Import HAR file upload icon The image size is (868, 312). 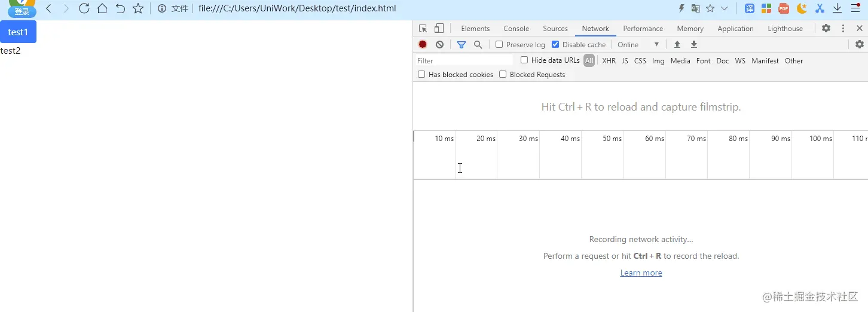pos(677,44)
